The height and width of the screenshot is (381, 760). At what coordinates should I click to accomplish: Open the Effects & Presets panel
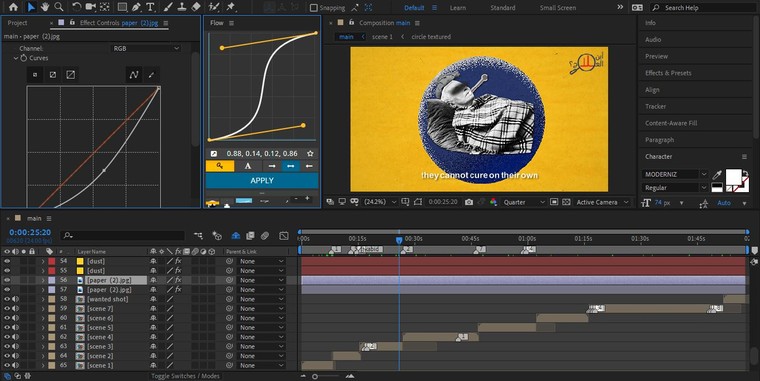tap(668, 73)
